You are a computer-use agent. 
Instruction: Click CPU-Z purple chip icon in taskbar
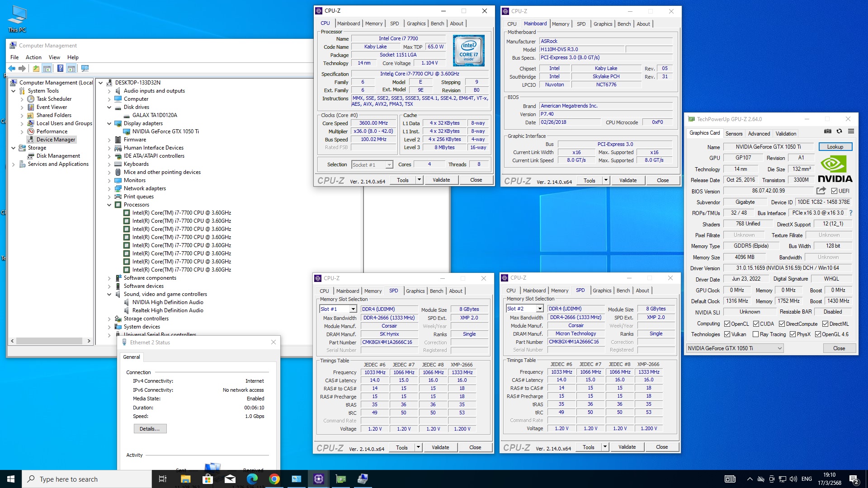[319, 479]
